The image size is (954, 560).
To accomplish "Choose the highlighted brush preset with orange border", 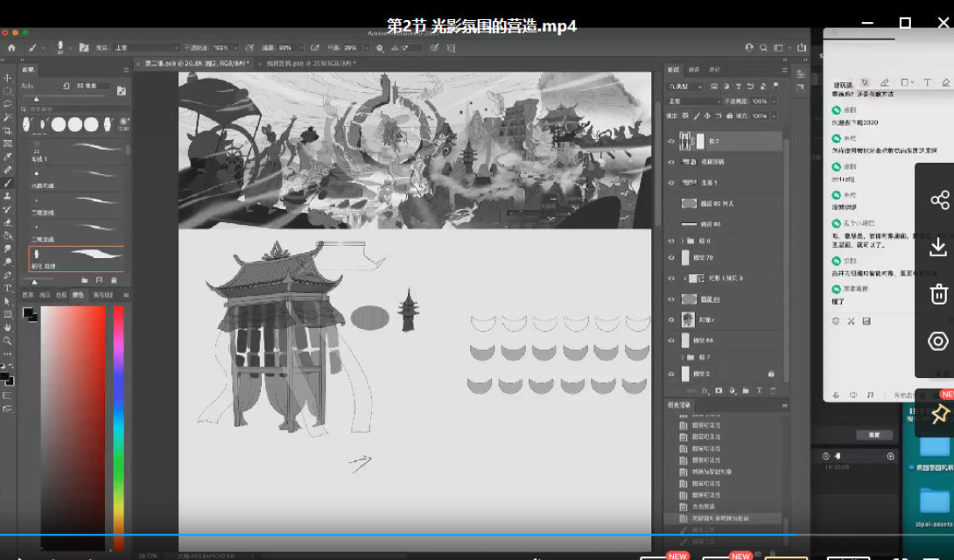I will click(76, 258).
